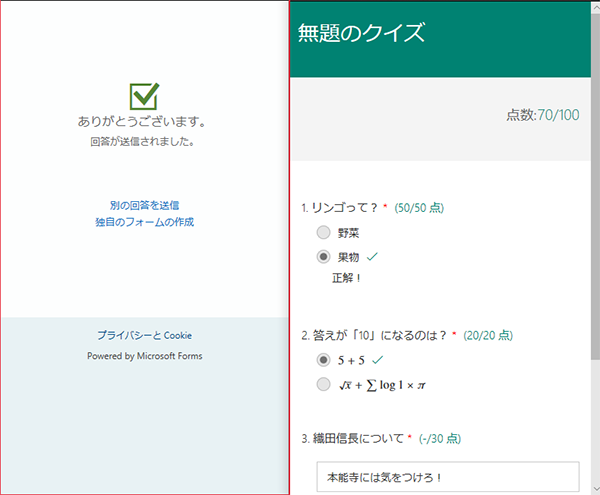600x495 pixels.
Task: Open プライバシーと Cookie link
Action: [x=144, y=335]
